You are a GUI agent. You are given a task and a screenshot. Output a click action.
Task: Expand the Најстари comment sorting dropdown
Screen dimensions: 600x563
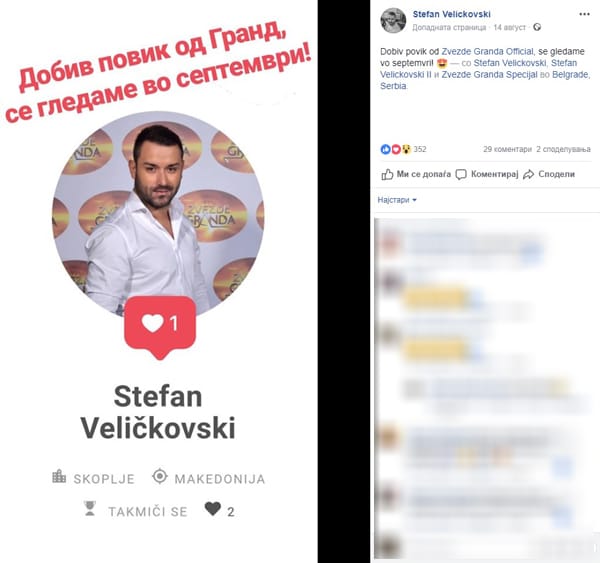pos(397,200)
